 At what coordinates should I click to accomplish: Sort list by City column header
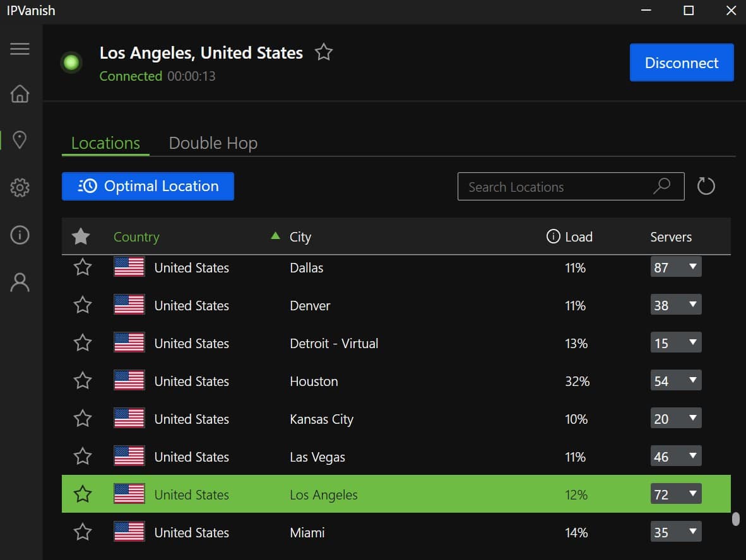300,236
